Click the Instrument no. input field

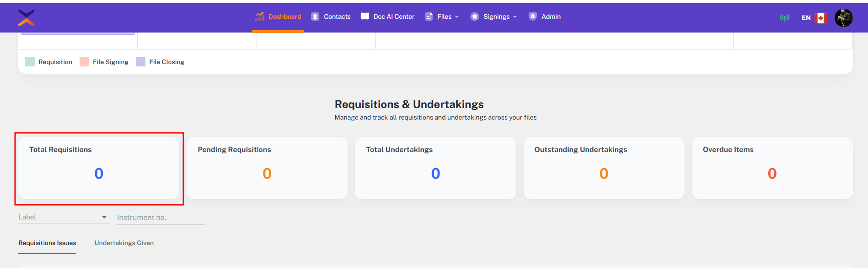161,218
